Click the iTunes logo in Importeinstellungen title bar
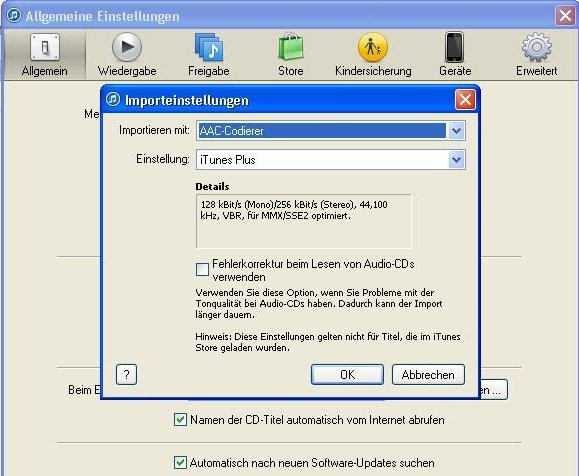Viewport: 579px width, 476px height. [113, 99]
